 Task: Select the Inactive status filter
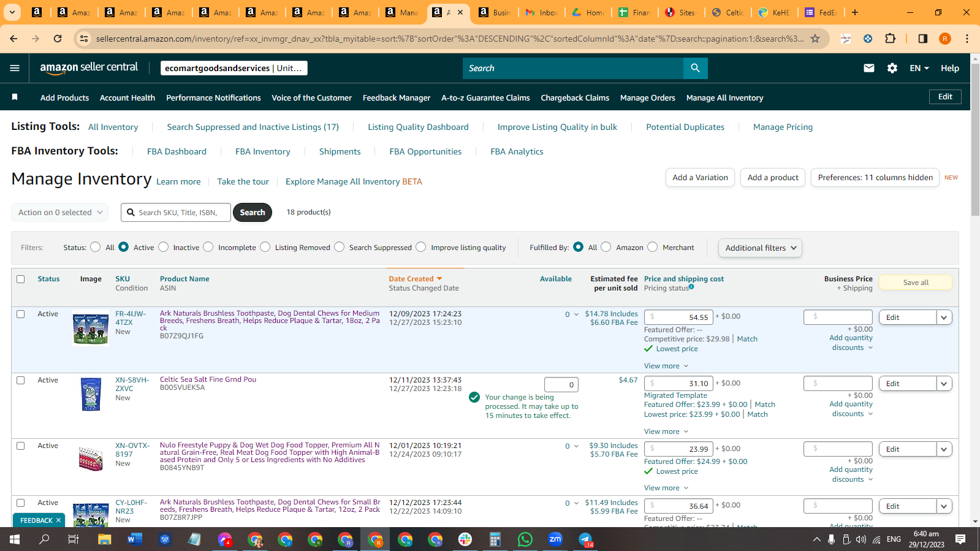(164, 247)
